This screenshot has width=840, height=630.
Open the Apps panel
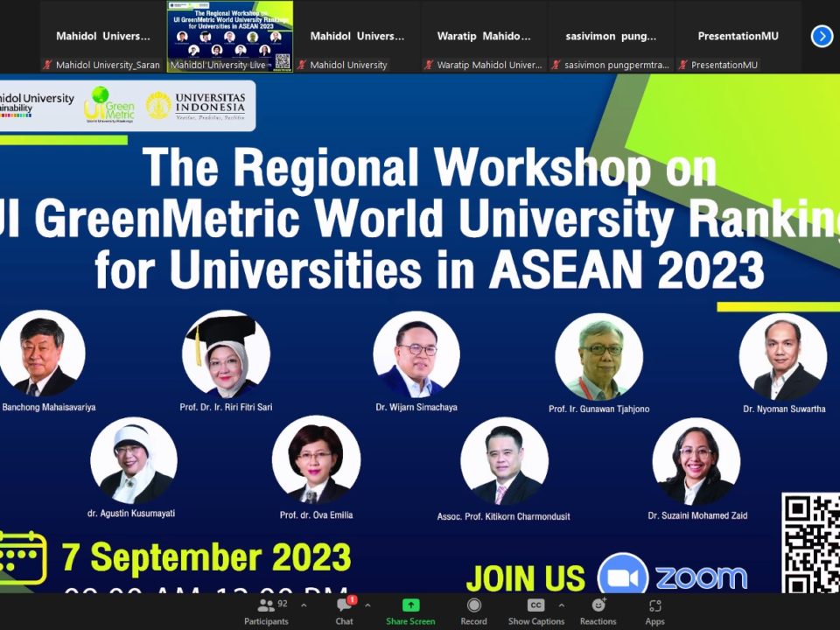click(654, 612)
